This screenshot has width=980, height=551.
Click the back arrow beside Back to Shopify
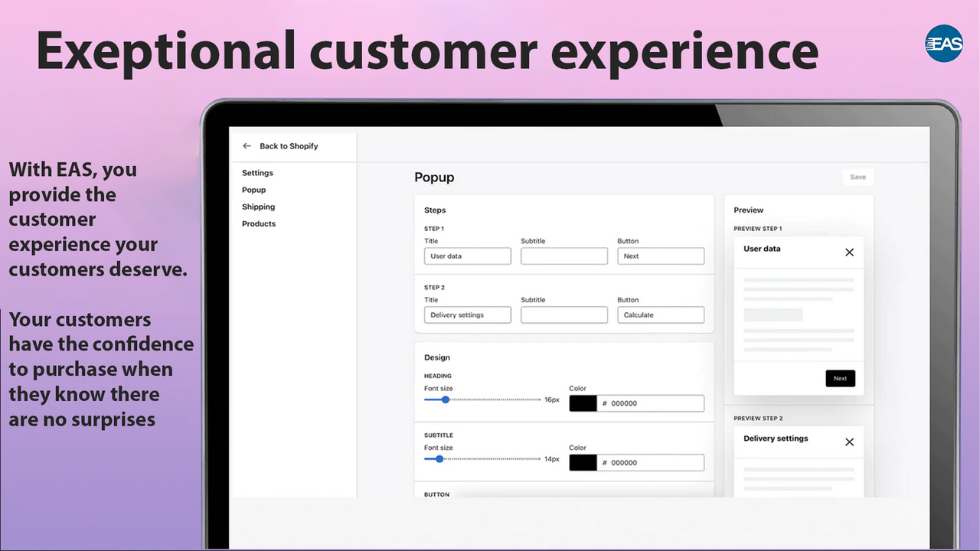click(x=247, y=145)
